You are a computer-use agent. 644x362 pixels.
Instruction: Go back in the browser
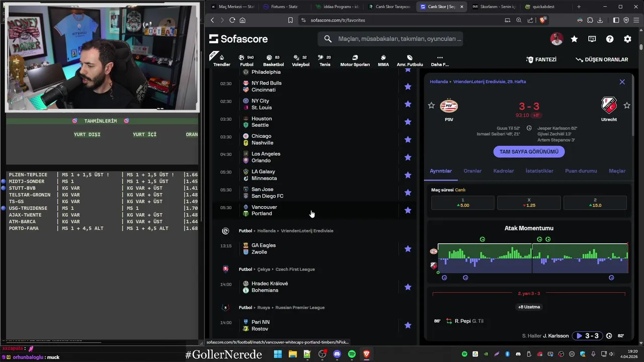[x=212, y=20]
